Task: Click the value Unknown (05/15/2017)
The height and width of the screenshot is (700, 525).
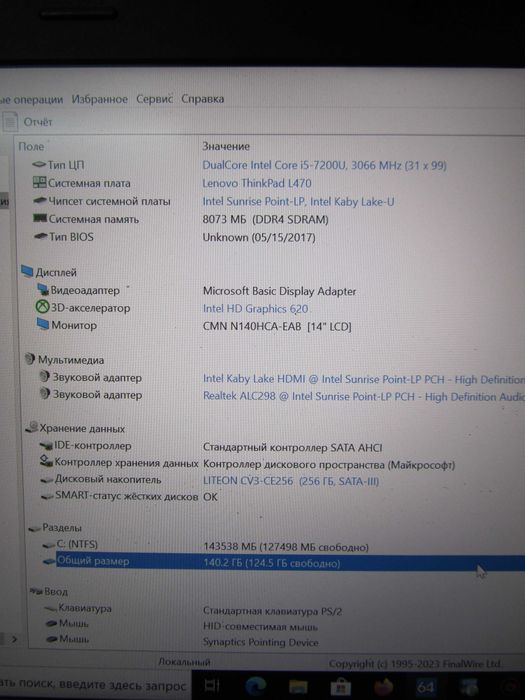Action: (x=259, y=238)
